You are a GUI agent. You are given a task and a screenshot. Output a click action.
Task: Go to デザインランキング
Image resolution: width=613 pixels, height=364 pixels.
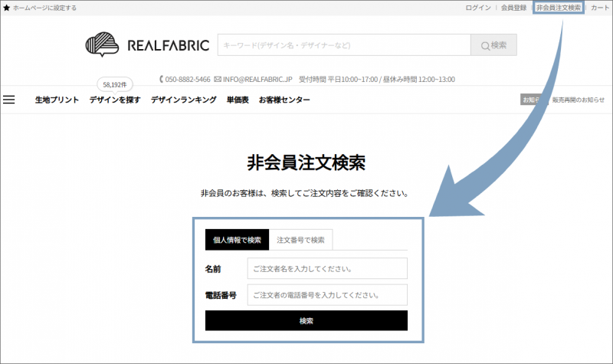pos(183,100)
